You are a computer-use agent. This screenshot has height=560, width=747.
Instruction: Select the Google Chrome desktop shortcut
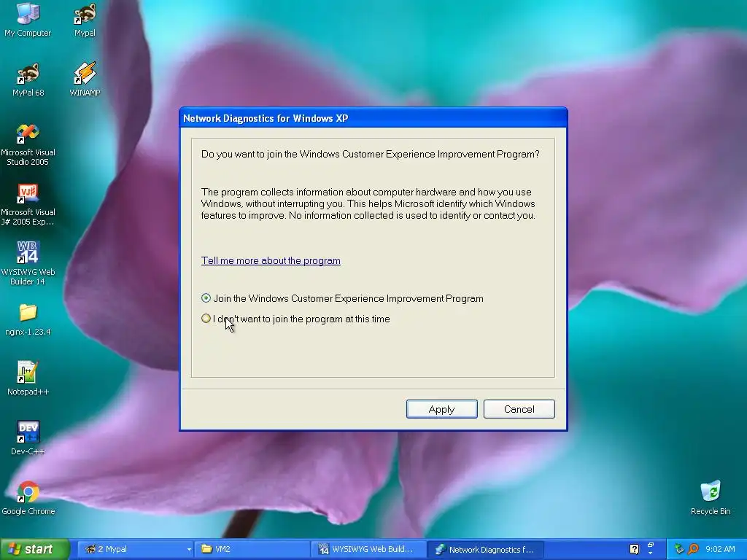click(x=28, y=498)
